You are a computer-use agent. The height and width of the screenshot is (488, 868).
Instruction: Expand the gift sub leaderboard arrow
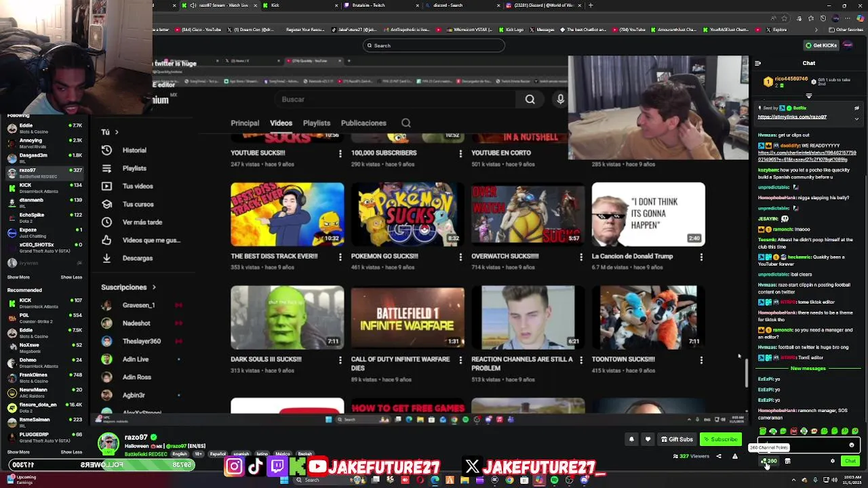click(808, 96)
